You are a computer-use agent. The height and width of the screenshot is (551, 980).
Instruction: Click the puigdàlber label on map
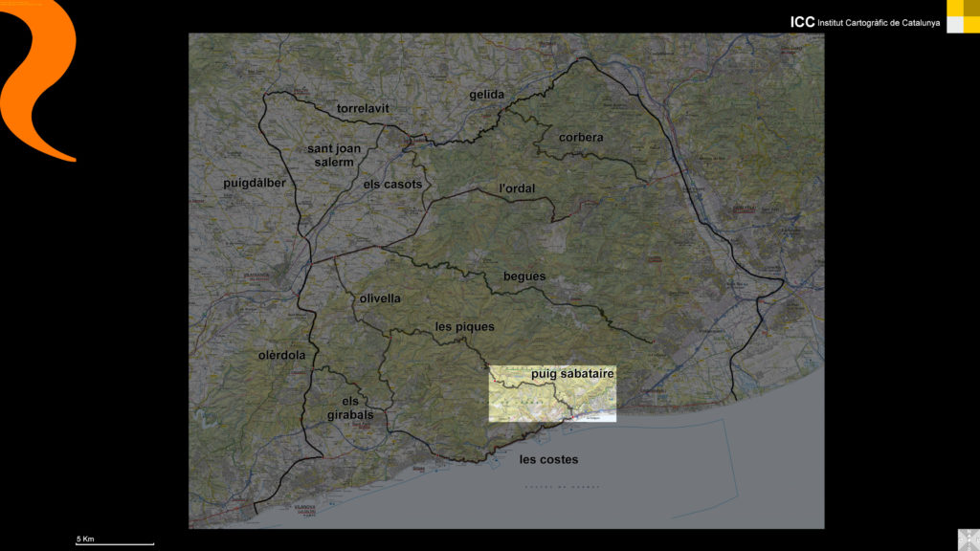(254, 183)
